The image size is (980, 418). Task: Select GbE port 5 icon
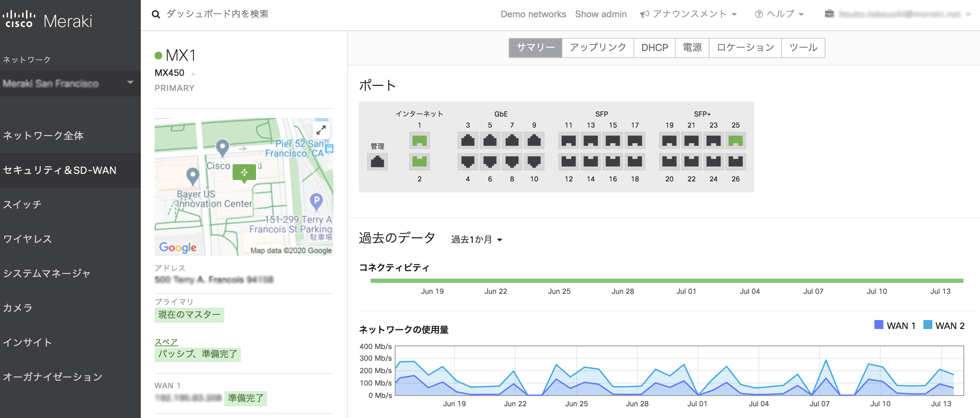(490, 140)
